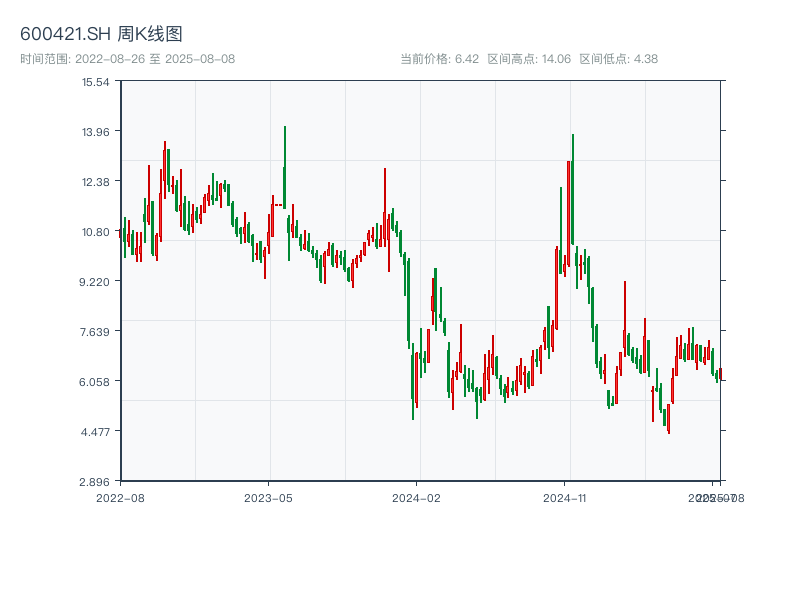Click the 区间低点 4.38 label
800x600 pixels.
[618, 59]
